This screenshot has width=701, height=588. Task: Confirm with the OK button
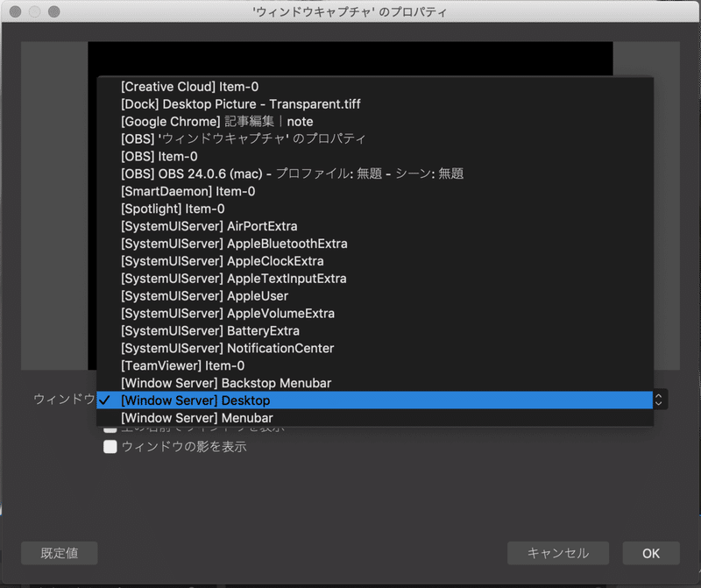pyautogui.click(x=651, y=553)
